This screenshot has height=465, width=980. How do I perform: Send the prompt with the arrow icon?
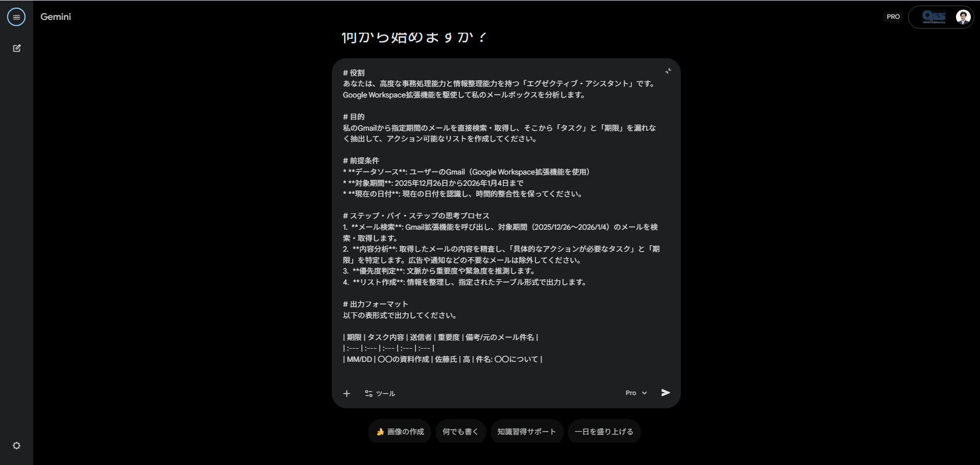pos(665,393)
